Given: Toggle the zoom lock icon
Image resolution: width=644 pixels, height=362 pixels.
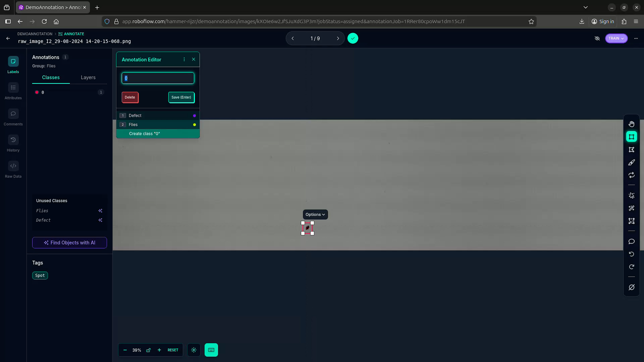Looking at the screenshot, I should click(148, 350).
